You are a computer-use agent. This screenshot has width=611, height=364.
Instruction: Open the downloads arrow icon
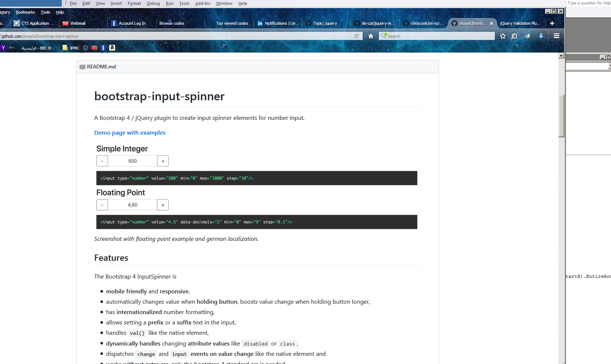[x=541, y=36]
